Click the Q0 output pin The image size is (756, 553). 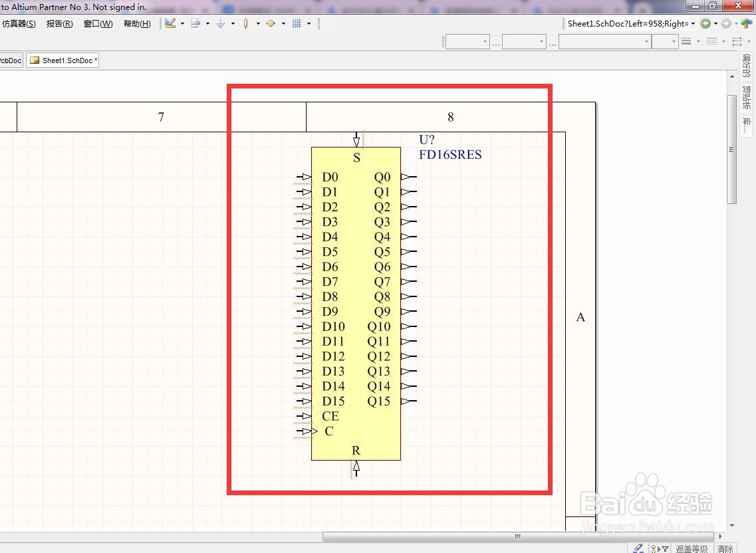(409, 177)
